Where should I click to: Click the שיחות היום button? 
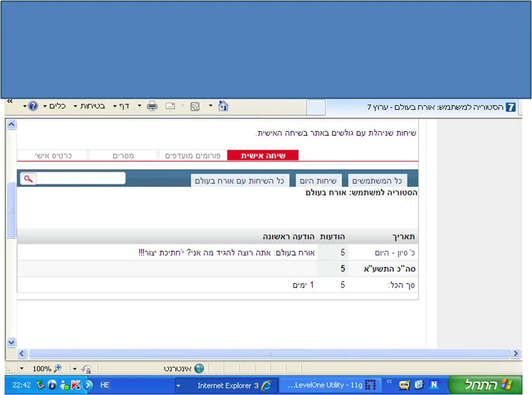pyautogui.click(x=318, y=181)
